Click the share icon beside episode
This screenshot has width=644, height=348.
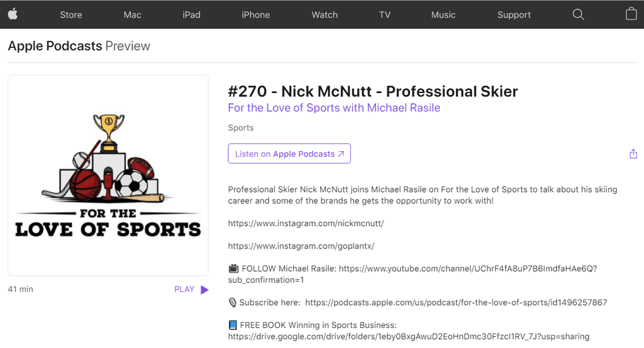click(633, 154)
